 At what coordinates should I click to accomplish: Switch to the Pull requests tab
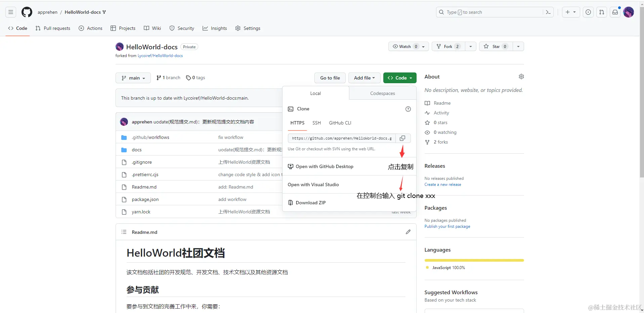coord(53,28)
